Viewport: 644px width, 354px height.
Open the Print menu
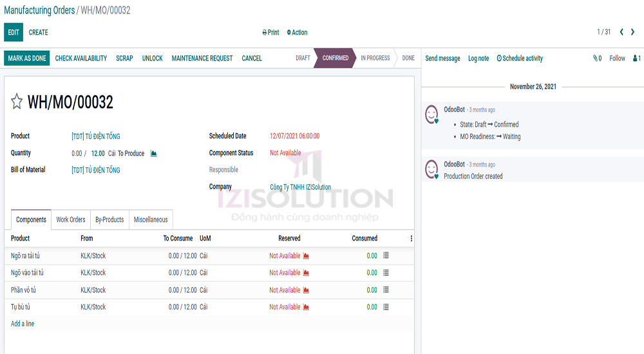click(x=270, y=32)
